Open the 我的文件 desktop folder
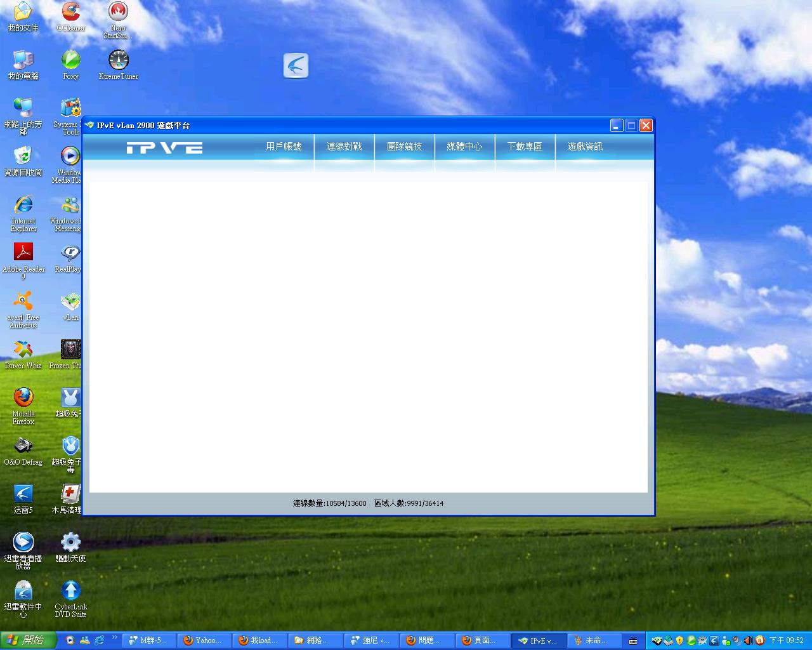The width and height of the screenshot is (812, 650). tap(23, 17)
